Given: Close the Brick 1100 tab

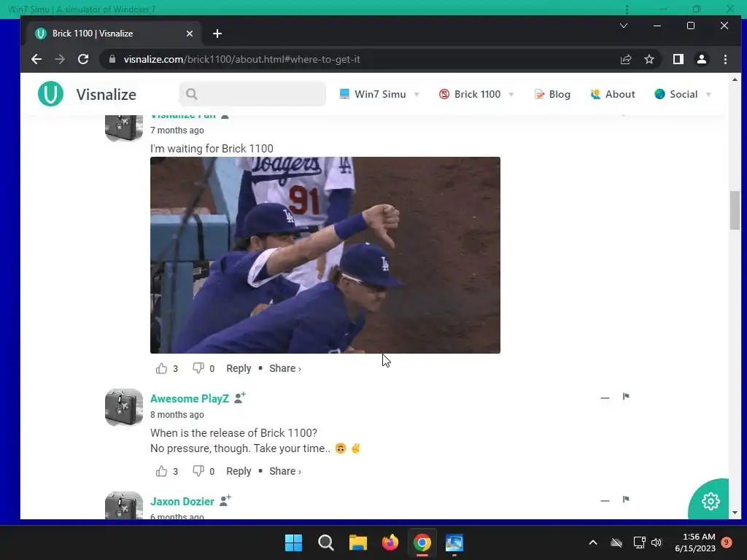Looking at the screenshot, I should (190, 34).
